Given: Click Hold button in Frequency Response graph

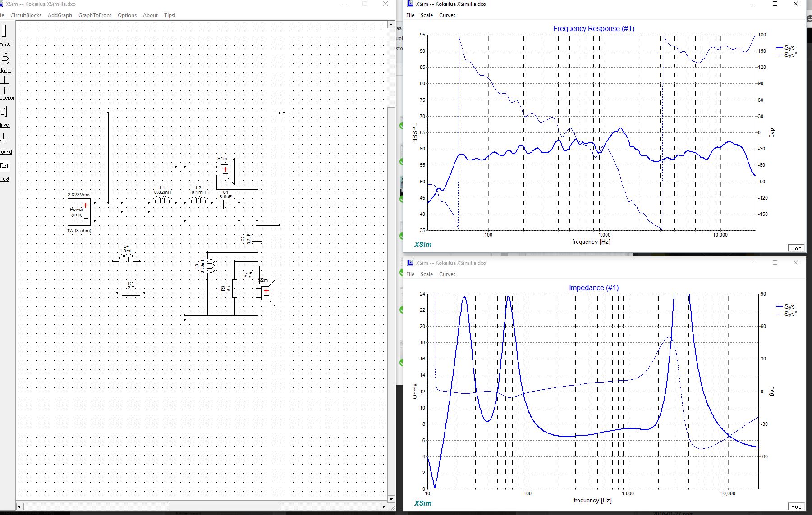Looking at the screenshot, I should coord(796,248).
